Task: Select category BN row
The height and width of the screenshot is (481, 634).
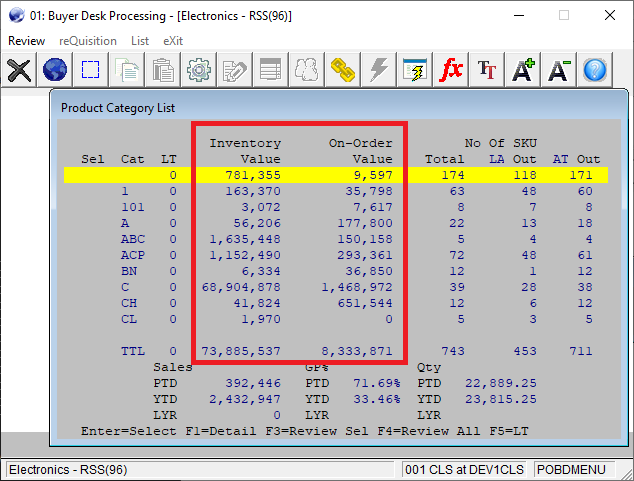Action: (336, 271)
